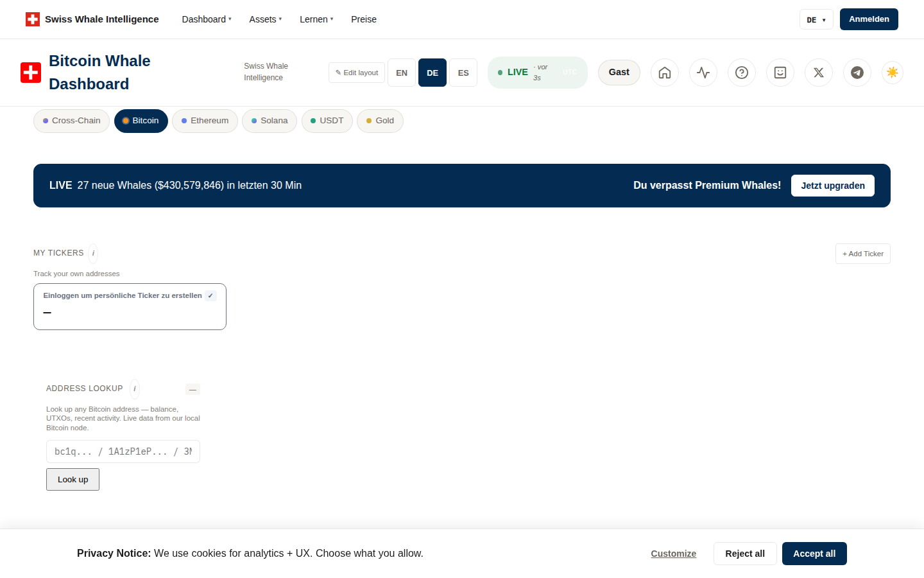Click Edit layout button
The image size is (924, 578).
point(357,73)
